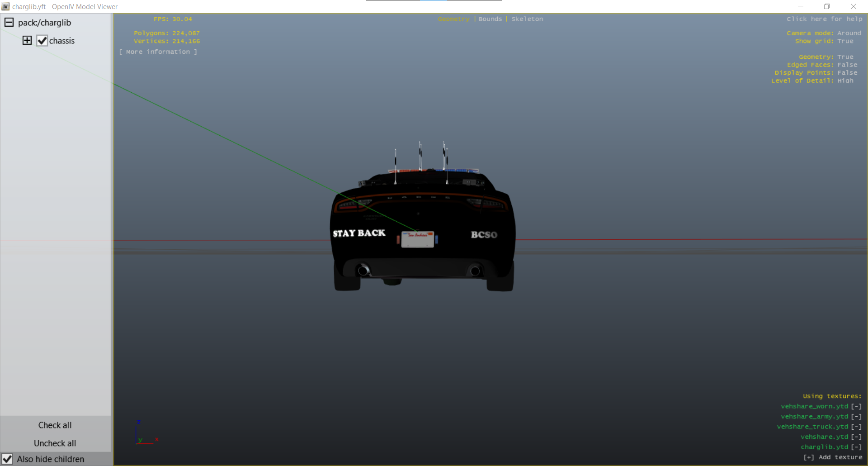Remove charglib.ytd texture with its [-] icon
Viewport: 868px width, 466px height.
[856, 447]
